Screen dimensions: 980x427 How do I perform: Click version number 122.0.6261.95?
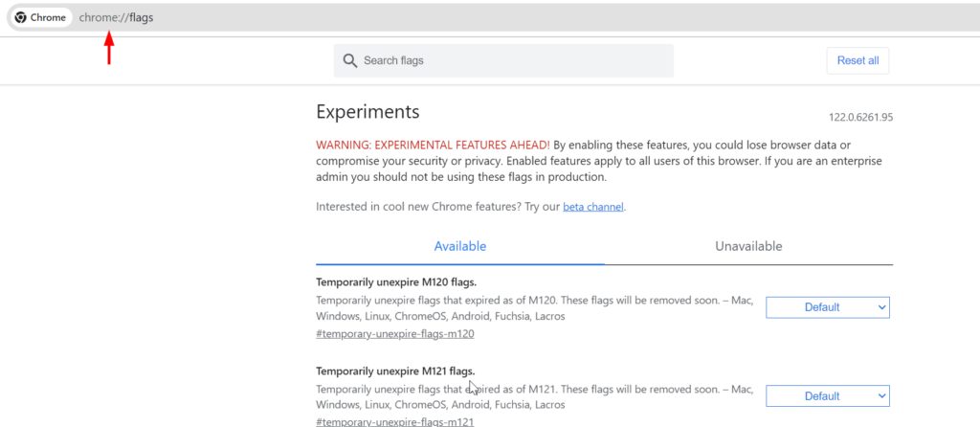[x=860, y=117]
